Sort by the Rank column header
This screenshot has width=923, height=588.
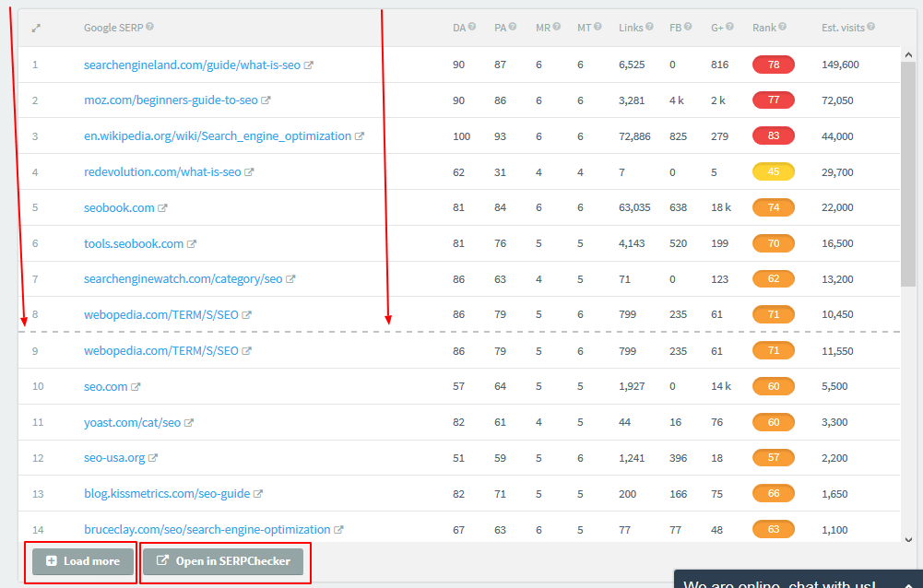(x=764, y=28)
